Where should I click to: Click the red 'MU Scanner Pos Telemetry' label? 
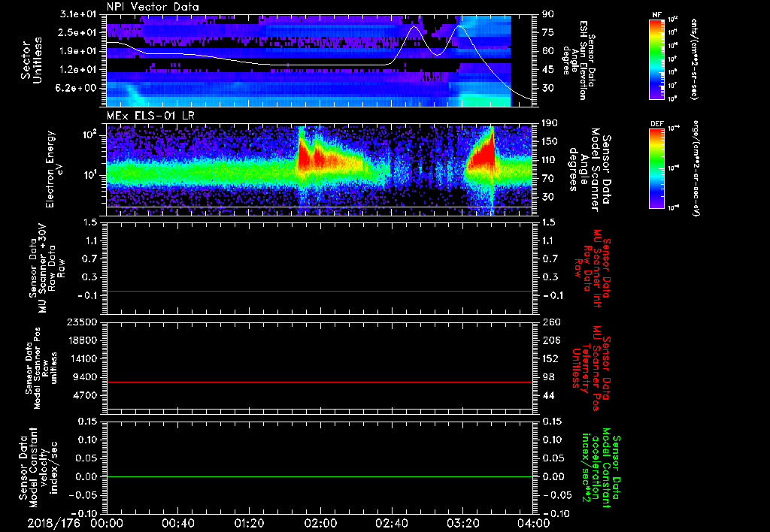tap(591, 368)
